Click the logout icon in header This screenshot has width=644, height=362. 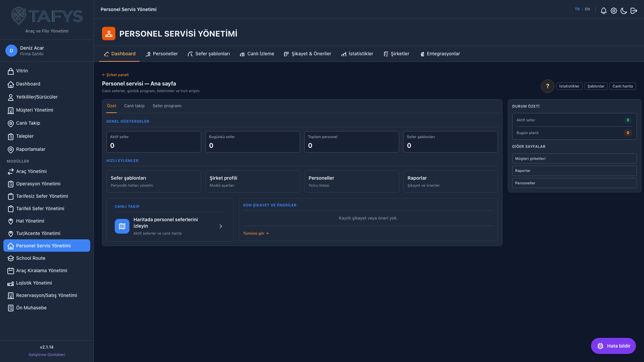point(634,11)
